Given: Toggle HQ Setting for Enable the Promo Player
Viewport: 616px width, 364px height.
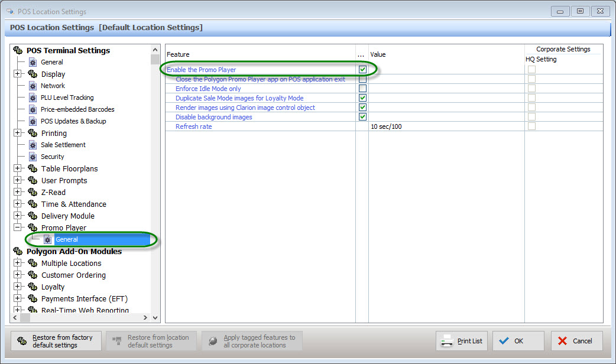Looking at the screenshot, I should [x=531, y=69].
